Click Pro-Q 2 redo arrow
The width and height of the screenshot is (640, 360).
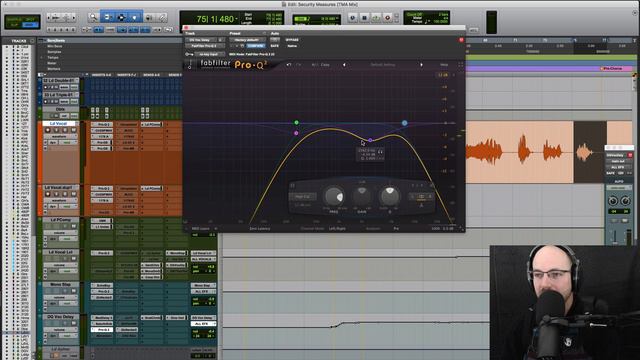(x=299, y=64)
